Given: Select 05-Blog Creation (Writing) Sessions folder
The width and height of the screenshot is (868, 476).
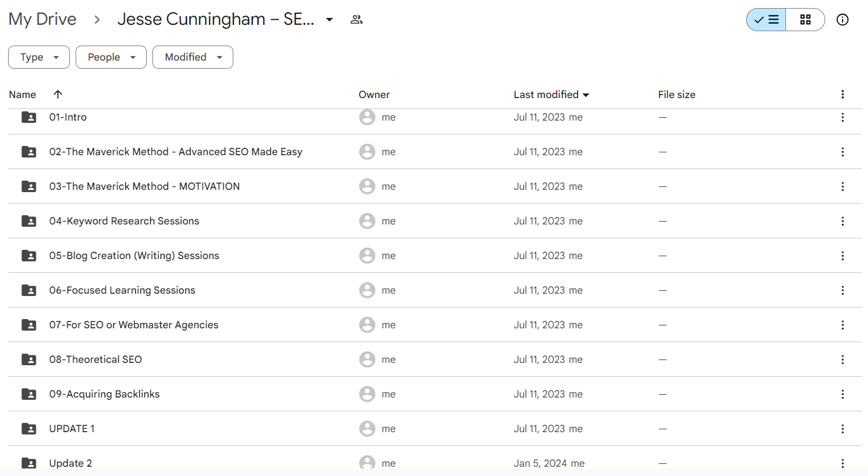Looking at the screenshot, I should 134,256.
